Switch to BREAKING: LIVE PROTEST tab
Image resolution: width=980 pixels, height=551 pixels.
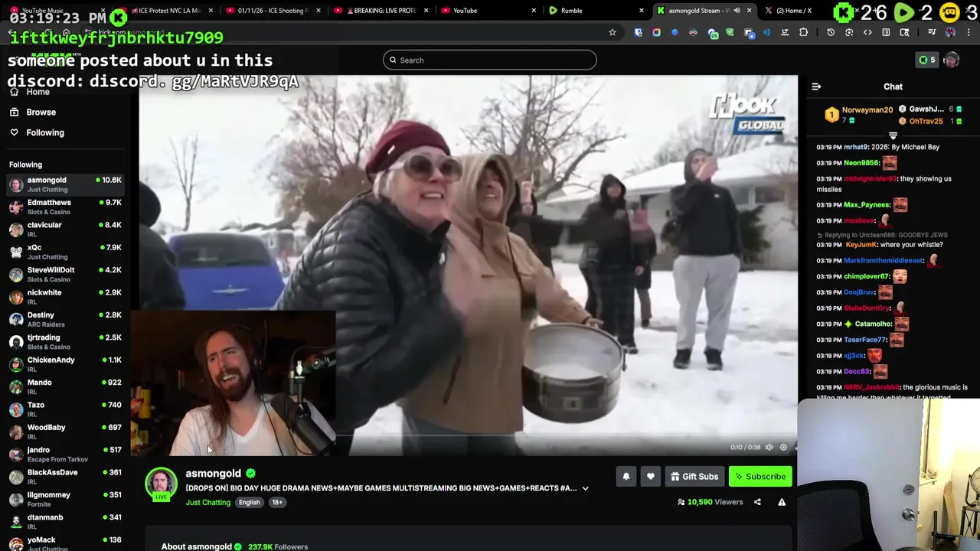point(381,11)
